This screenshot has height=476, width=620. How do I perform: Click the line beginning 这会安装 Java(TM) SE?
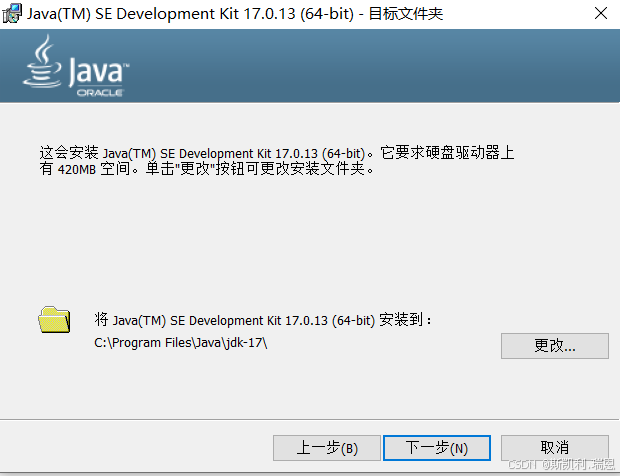(277, 153)
